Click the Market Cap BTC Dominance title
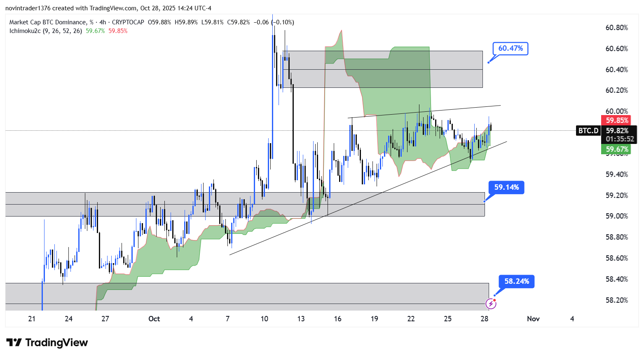Viewport: 644px width, 358px height. (x=48, y=22)
